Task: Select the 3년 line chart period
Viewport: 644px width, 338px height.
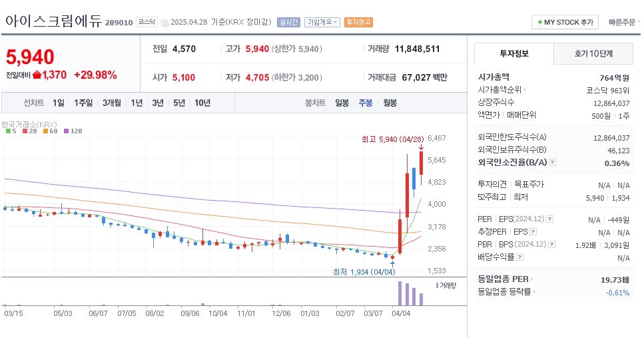Action: point(158,103)
